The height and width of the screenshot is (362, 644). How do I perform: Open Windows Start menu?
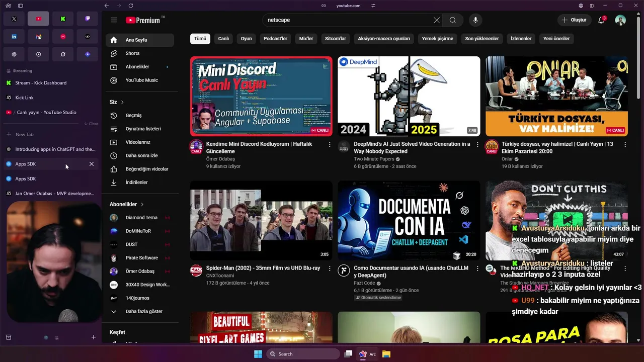click(x=258, y=354)
